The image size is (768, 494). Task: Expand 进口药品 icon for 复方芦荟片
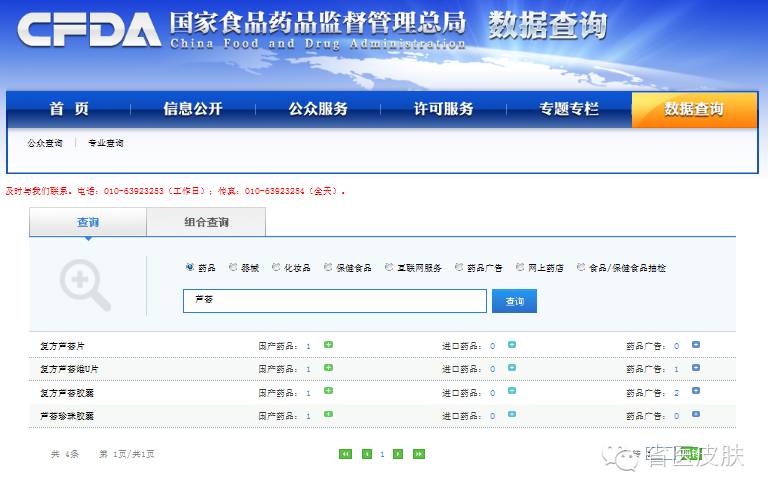(512, 345)
